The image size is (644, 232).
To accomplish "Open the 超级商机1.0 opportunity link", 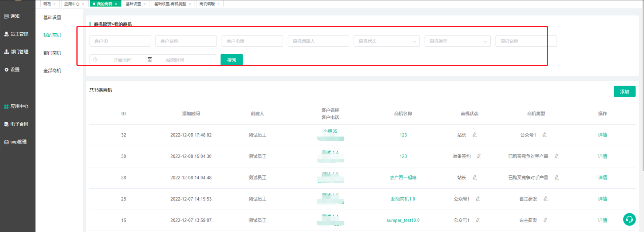I will (x=403, y=199).
